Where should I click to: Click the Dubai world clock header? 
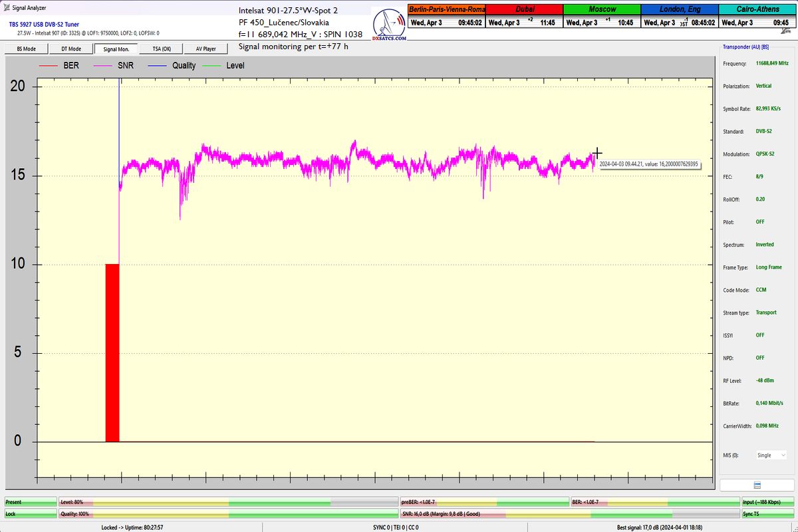[x=524, y=10]
